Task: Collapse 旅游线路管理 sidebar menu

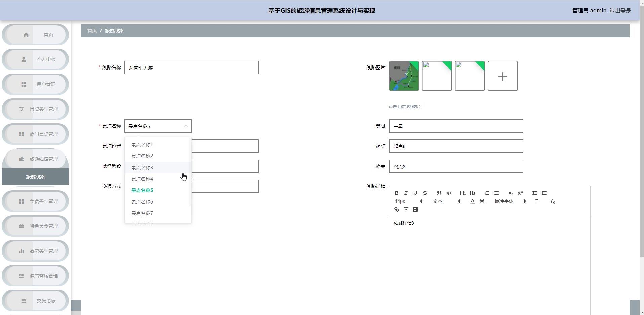Action: point(35,159)
